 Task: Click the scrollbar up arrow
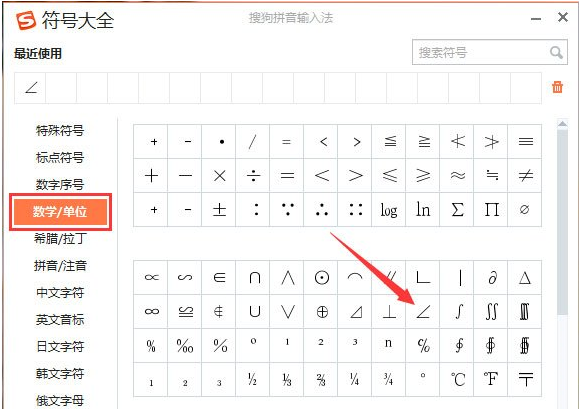pos(562,124)
